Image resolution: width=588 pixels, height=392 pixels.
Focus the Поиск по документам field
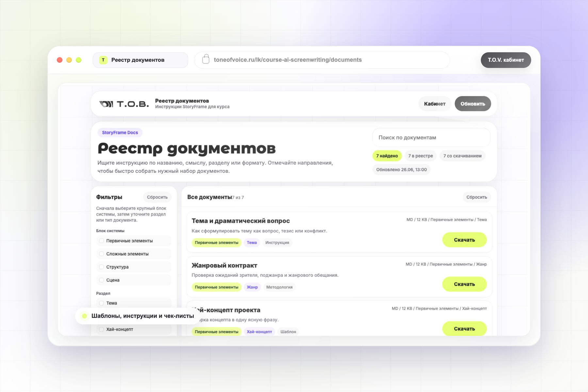(431, 138)
